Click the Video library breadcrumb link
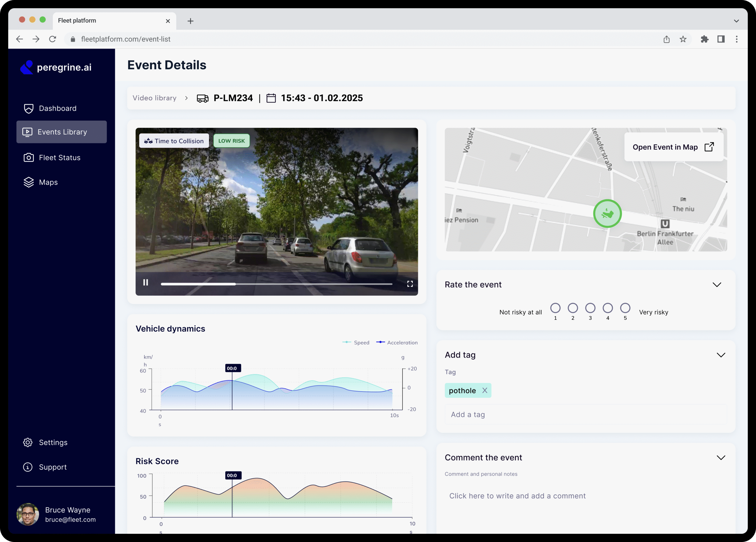Screen dimensions: 756x542 coord(154,98)
